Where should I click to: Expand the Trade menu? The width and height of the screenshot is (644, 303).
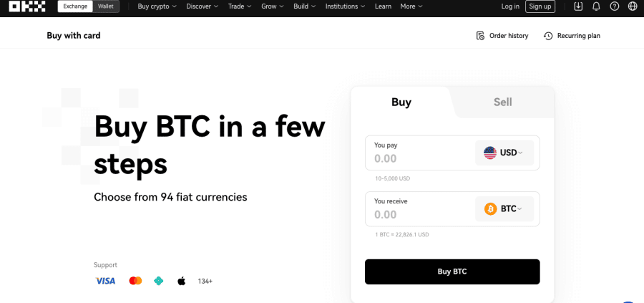coord(240,6)
